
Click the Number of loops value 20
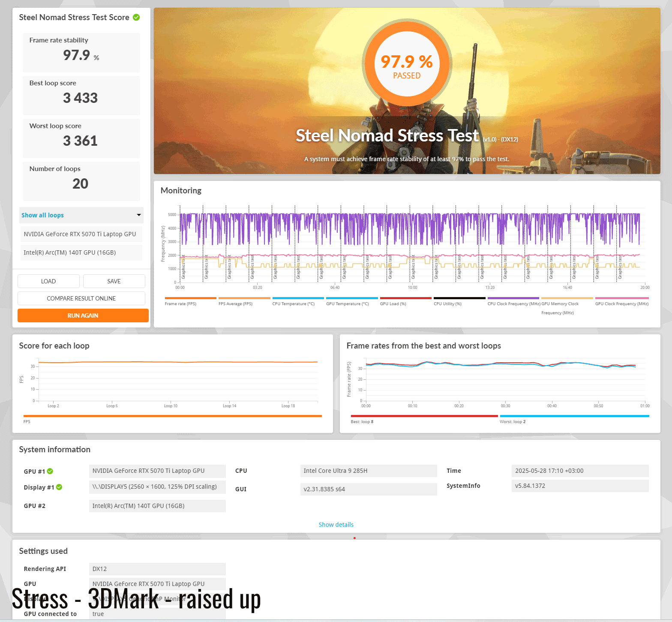[x=81, y=184]
